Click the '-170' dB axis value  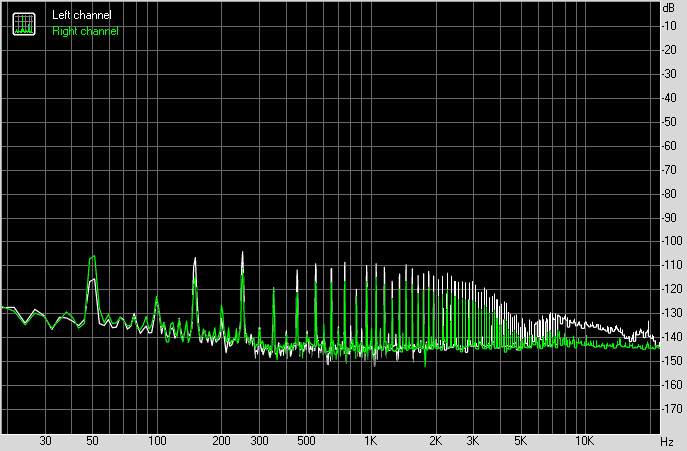[672, 409]
